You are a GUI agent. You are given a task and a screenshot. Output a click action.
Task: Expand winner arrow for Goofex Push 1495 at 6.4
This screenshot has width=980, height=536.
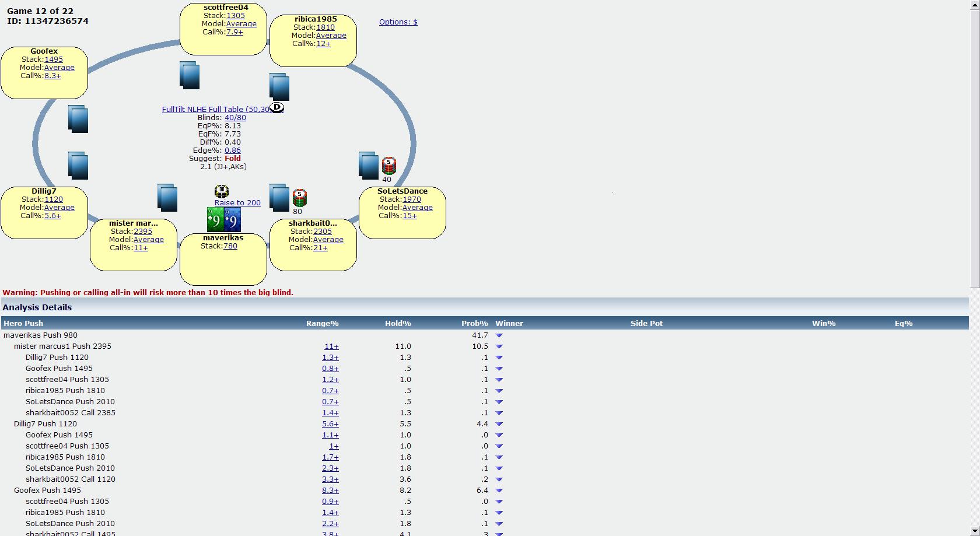[499, 491]
